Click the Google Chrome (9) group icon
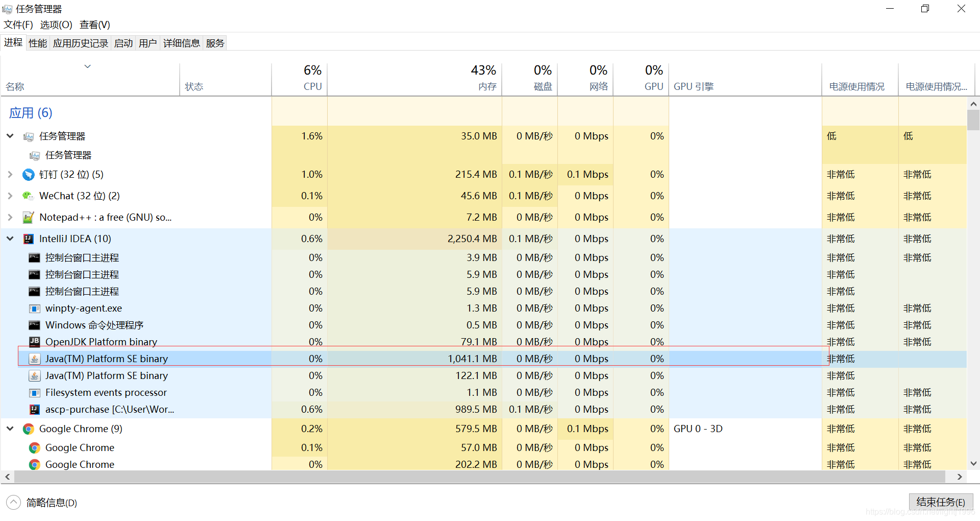Image resolution: width=980 pixels, height=521 pixels. [x=29, y=429]
